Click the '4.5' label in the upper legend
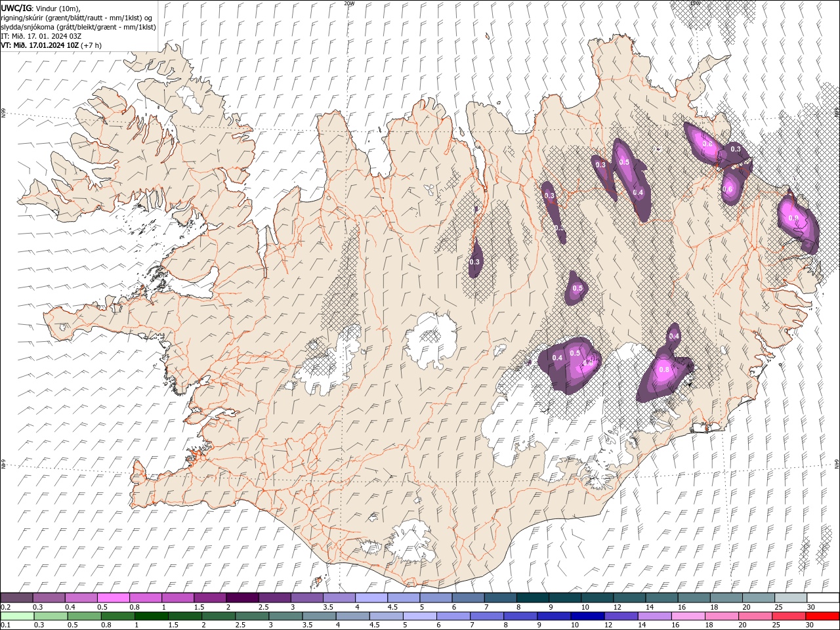The width and height of the screenshot is (840, 630). point(392,607)
